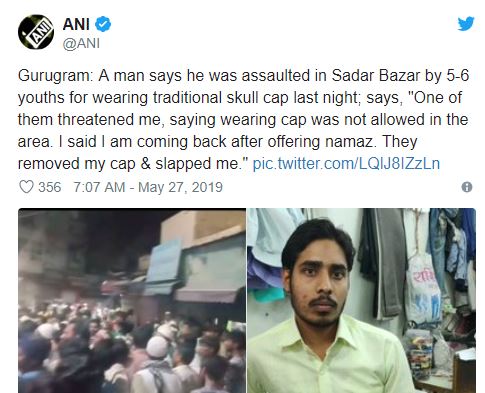The image size is (485, 393).
Task: Click the word "Gurugram:" in the tweet
Action: pyautogui.click(x=56, y=76)
